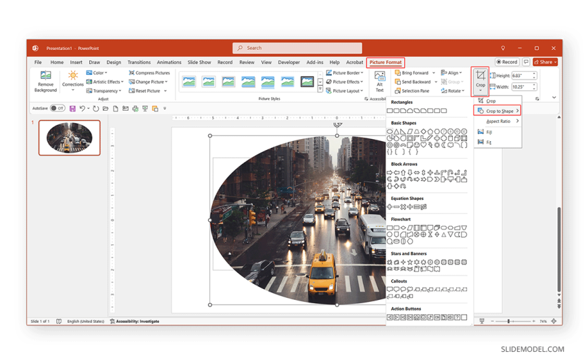Click the Email icon in quick access toolbar
Viewport: 588px width, 364px height.
click(125, 109)
